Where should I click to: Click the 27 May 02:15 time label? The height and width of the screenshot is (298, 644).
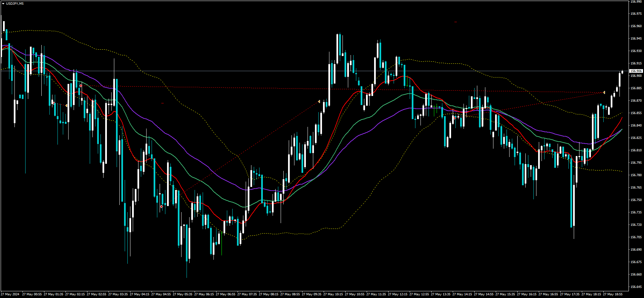[x=75, y=294]
